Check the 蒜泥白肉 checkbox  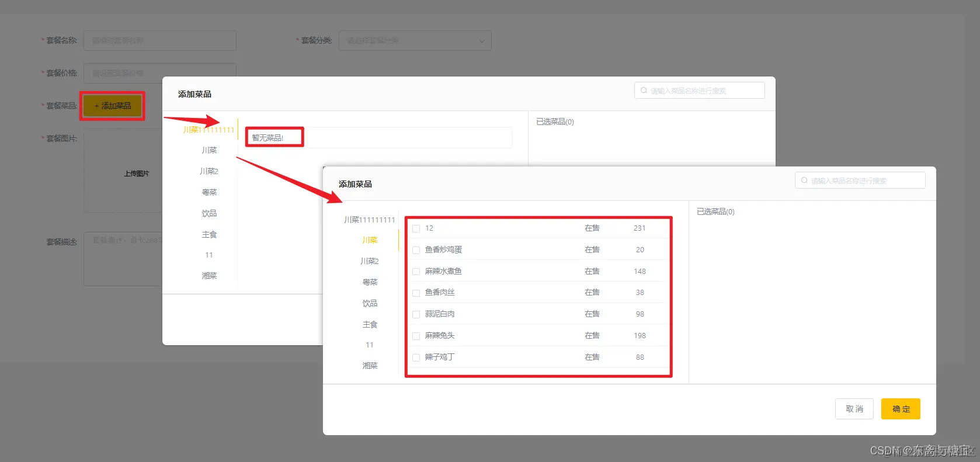coord(416,314)
